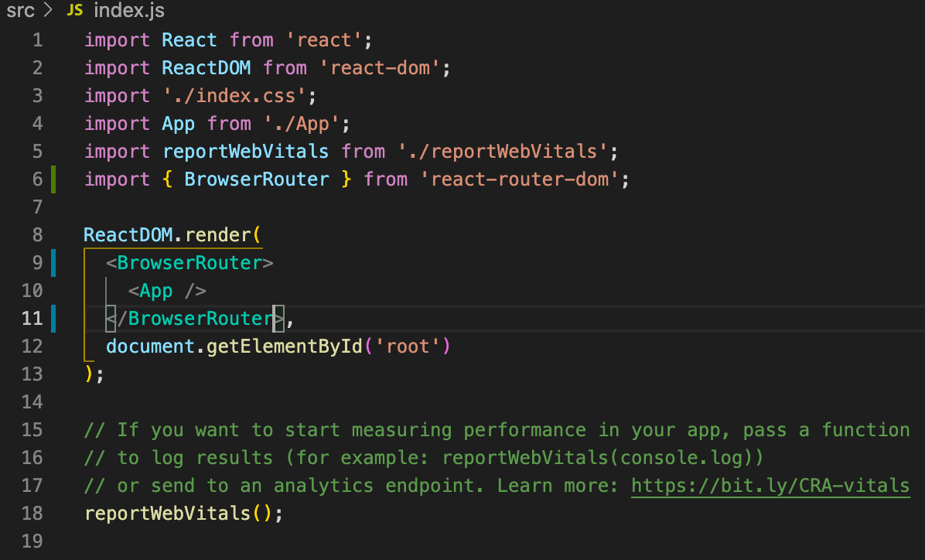This screenshot has height=560, width=925.
Task: Click the getElementById 'root' argument
Action: pyautogui.click(x=408, y=346)
